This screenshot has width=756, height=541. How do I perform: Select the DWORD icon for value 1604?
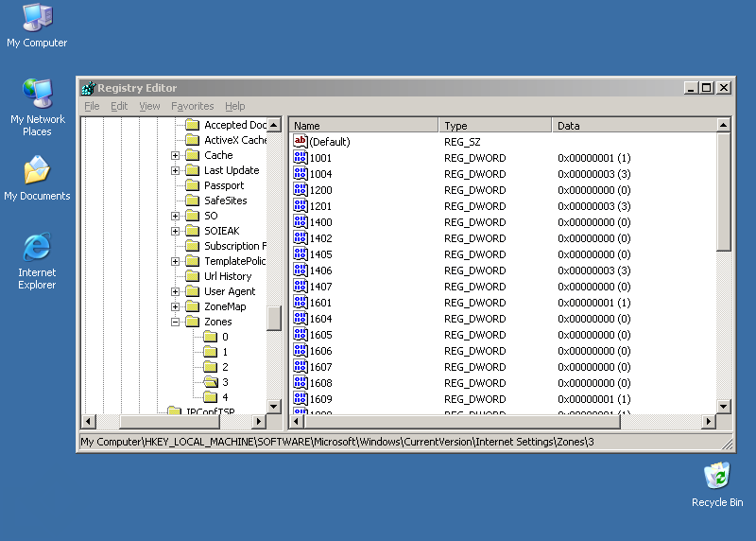tap(300, 318)
